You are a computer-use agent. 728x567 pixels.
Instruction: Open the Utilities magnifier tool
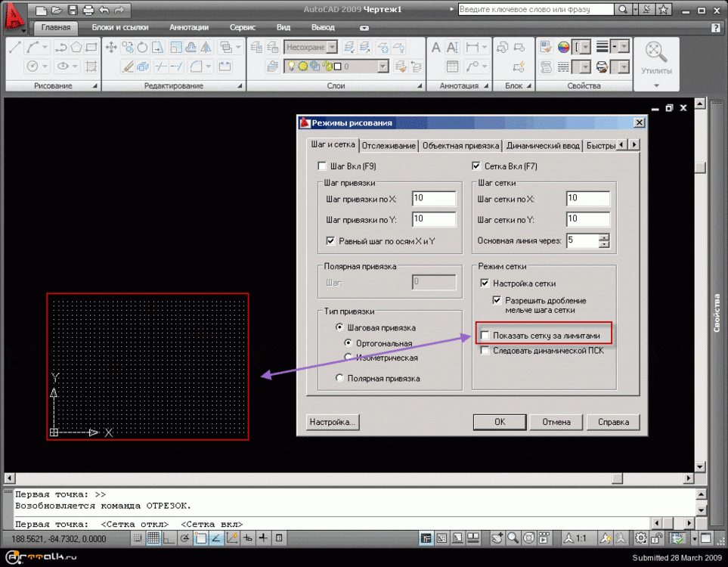(655, 54)
